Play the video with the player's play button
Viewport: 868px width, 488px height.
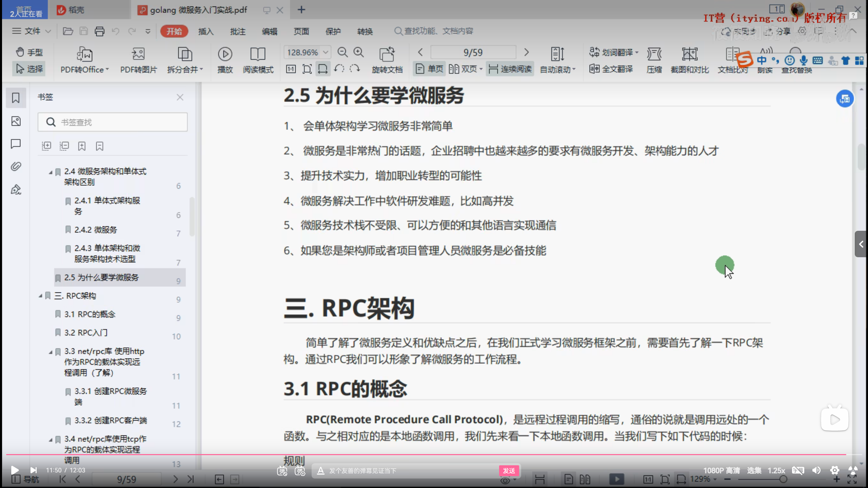[15, 470]
